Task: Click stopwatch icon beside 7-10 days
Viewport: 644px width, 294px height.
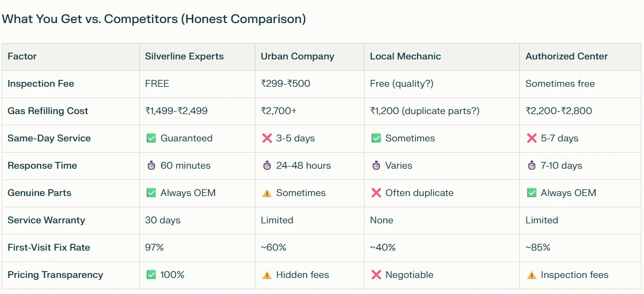Action: tap(531, 165)
